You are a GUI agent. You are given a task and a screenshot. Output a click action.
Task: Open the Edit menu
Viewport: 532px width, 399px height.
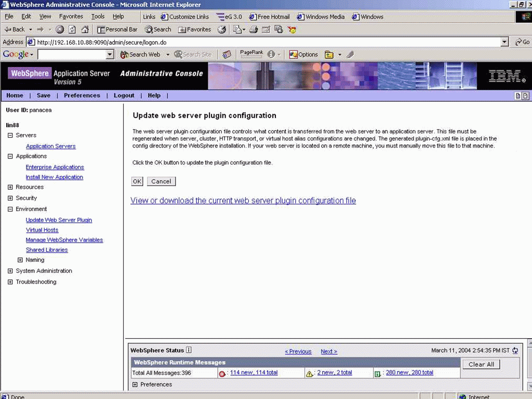[26, 16]
